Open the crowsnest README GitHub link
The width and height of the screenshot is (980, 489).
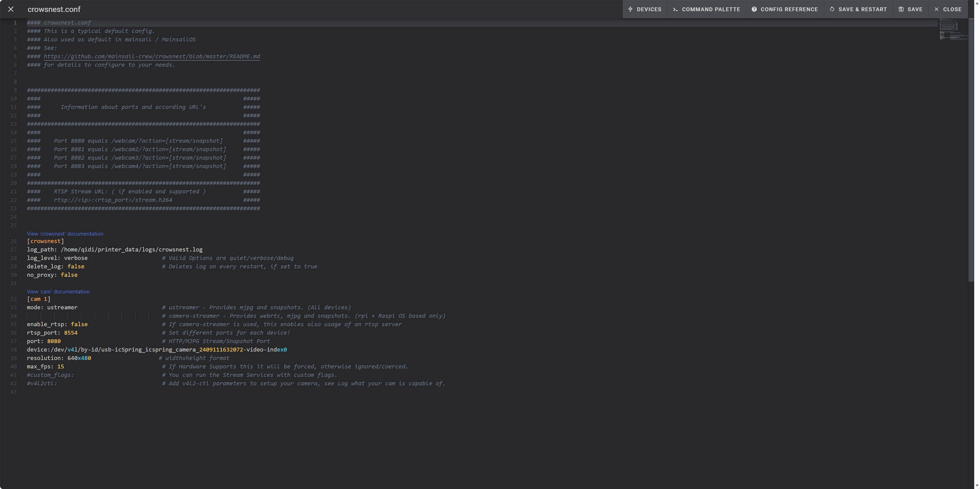(152, 56)
